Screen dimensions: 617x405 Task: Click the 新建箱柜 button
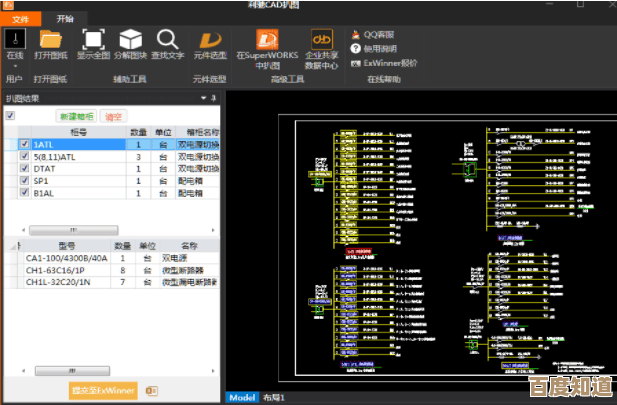tap(76, 117)
